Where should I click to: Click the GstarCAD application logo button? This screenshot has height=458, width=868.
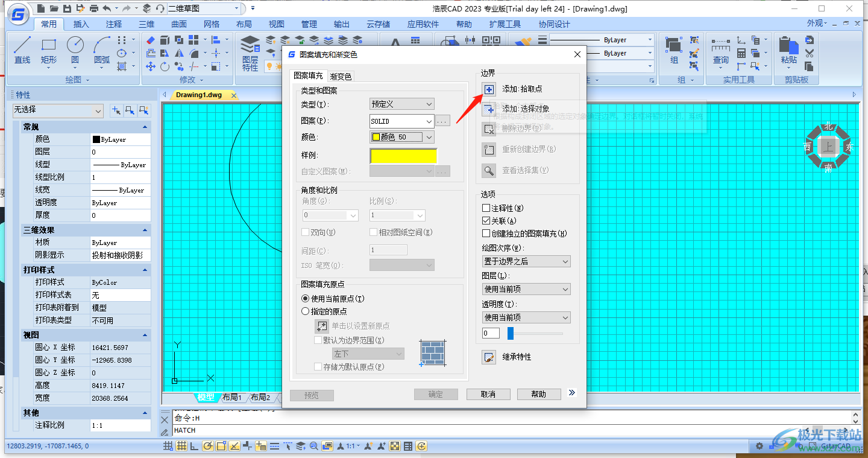[x=19, y=15]
